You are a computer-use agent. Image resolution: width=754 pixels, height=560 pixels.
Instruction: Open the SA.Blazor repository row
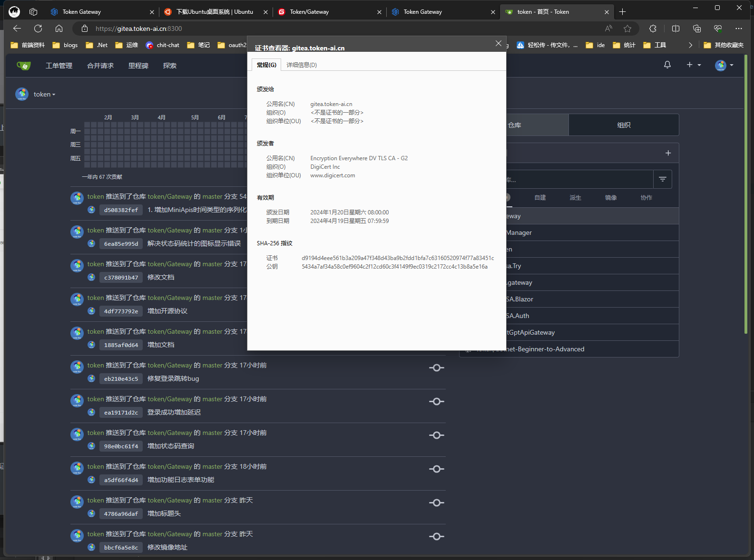[x=592, y=299]
